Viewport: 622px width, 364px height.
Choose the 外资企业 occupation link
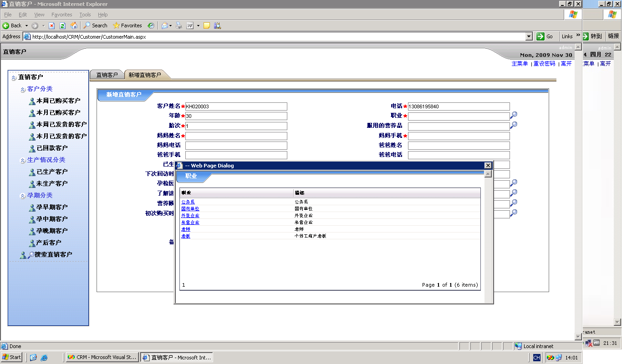190,215
